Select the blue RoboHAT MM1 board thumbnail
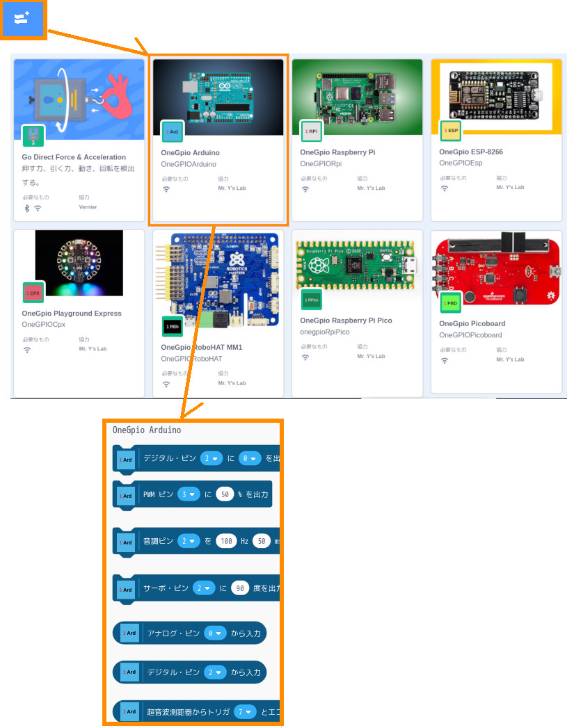The image size is (567, 728). pos(218,280)
